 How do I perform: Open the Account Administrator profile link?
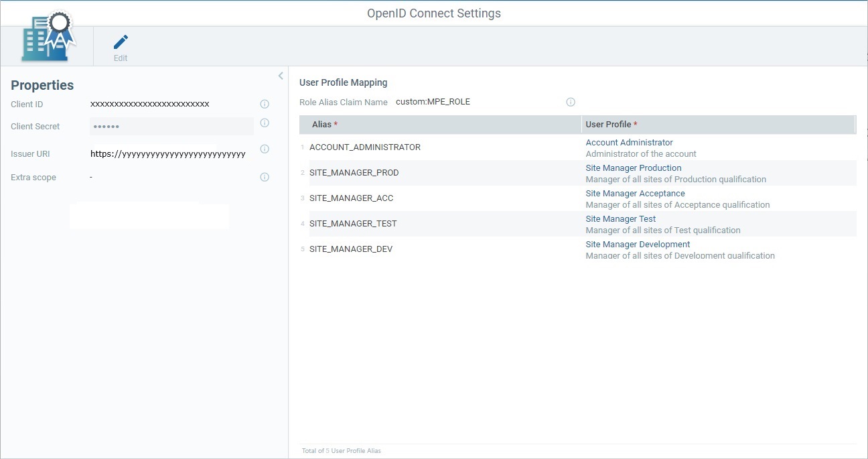(x=629, y=142)
